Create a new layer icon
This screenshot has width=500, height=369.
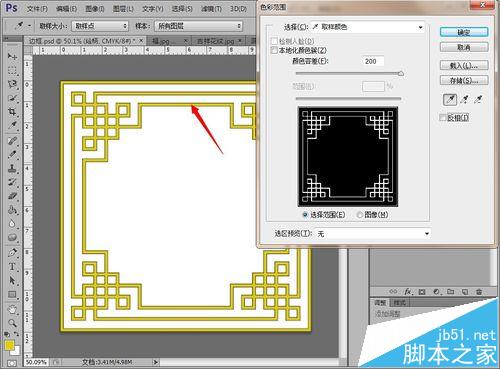click(465, 292)
